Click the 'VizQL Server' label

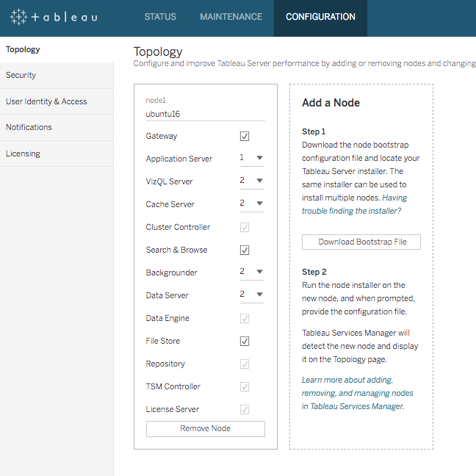(x=170, y=181)
